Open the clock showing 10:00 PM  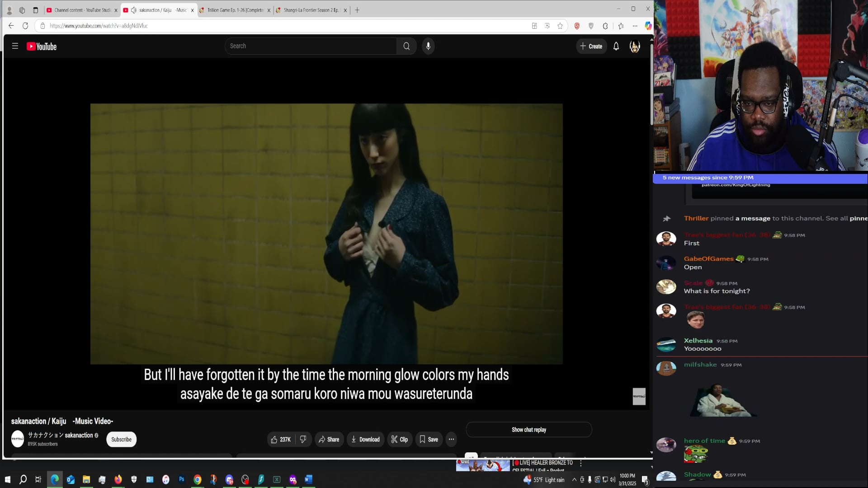[627, 479]
